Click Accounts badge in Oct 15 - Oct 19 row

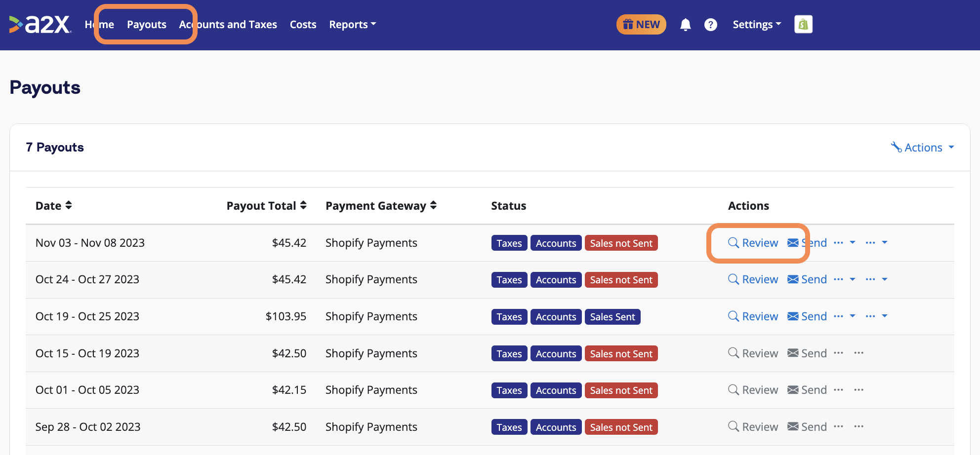click(x=556, y=353)
